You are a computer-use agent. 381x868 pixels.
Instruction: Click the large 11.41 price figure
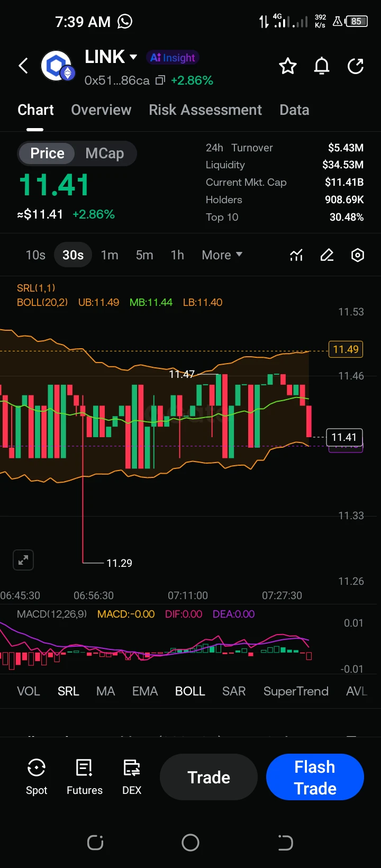pyautogui.click(x=54, y=185)
